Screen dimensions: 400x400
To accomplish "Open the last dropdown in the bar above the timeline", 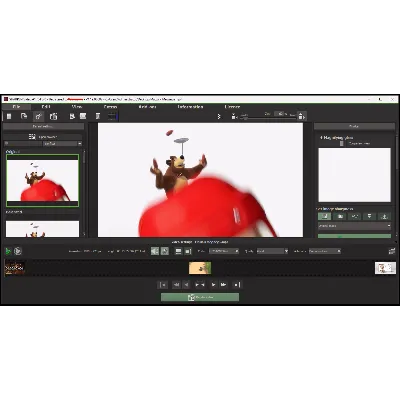I will pos(325,251).
